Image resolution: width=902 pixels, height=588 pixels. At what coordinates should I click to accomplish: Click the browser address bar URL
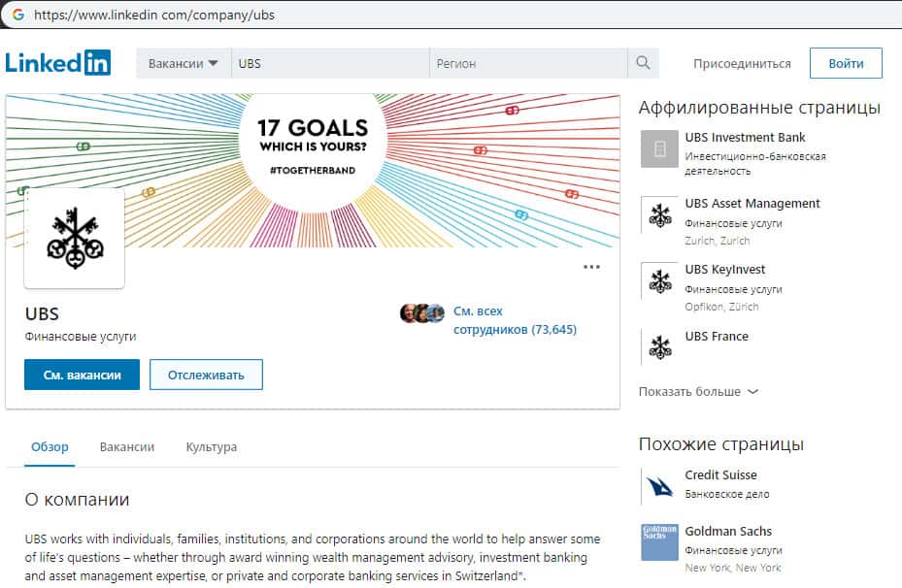[x=154, y=15]
